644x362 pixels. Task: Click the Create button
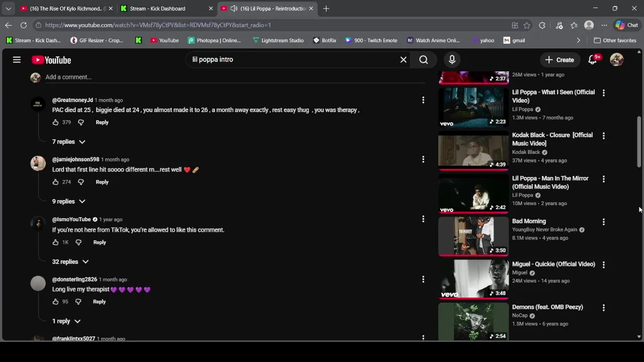click(x=559, y=60)
